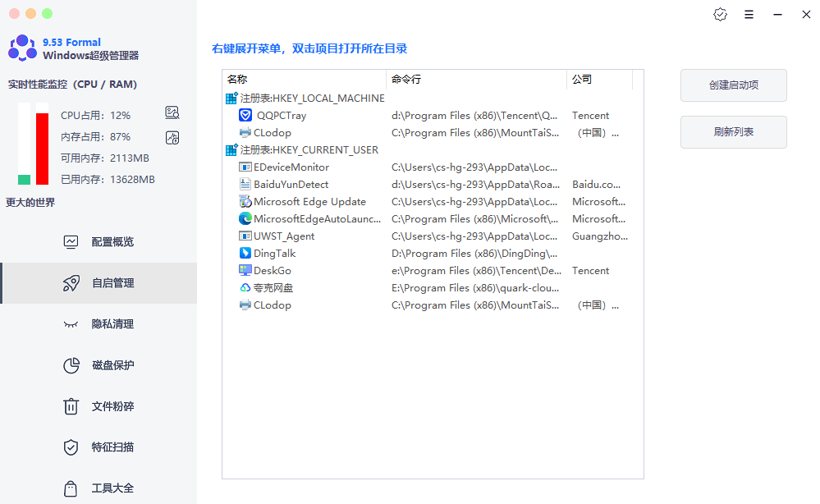Click the DeskGo monitor icon
This screenshot has height=504, width=820.
245,270
